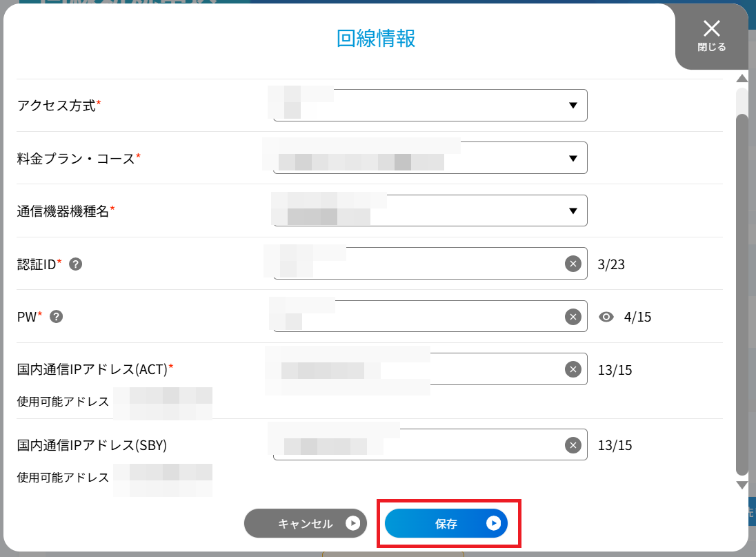This screenshot has width=756, height=557.
Task: Click inside the PW input field
Action: point(430,316)
